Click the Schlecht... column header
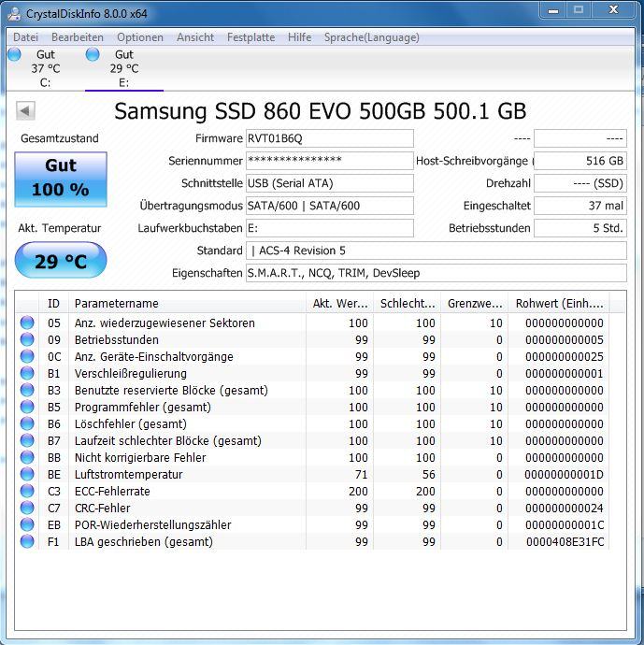 [x=408, y=304]
